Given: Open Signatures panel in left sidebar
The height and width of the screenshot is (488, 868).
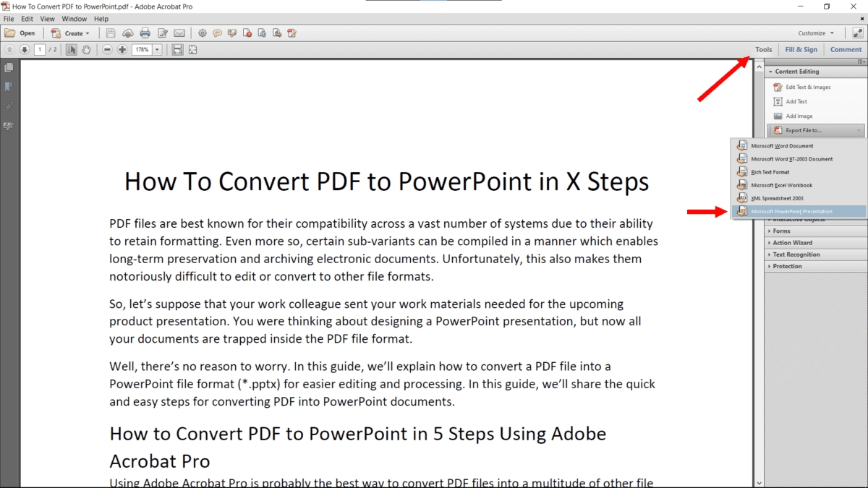Looking at the screenshot, I should [9, 126].
